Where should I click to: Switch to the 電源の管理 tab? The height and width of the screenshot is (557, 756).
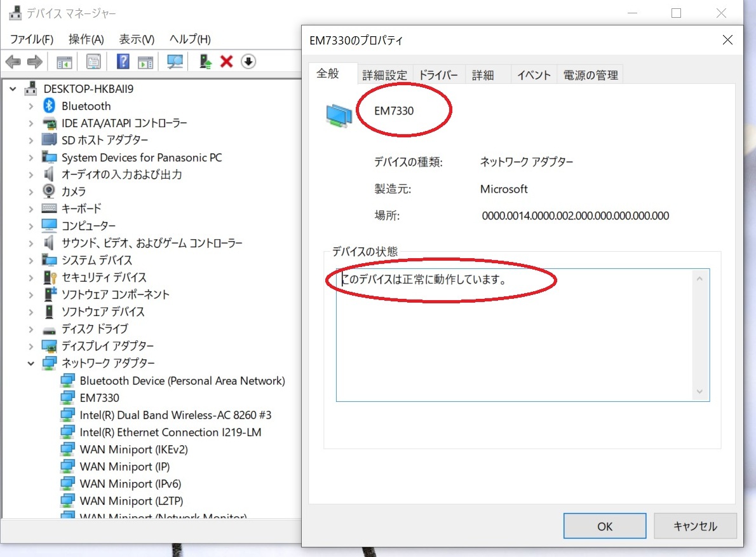(x=590, y=75)
